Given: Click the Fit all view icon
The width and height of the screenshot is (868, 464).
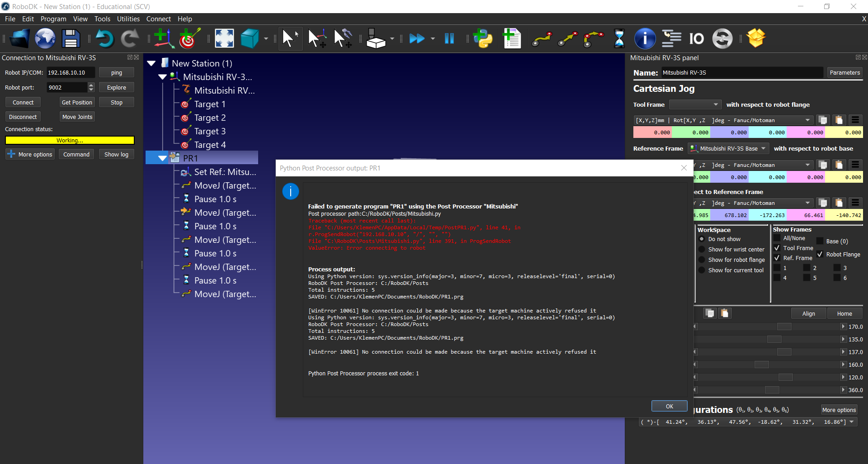Looking at the screenshot, I should click(x=224, y=39).
